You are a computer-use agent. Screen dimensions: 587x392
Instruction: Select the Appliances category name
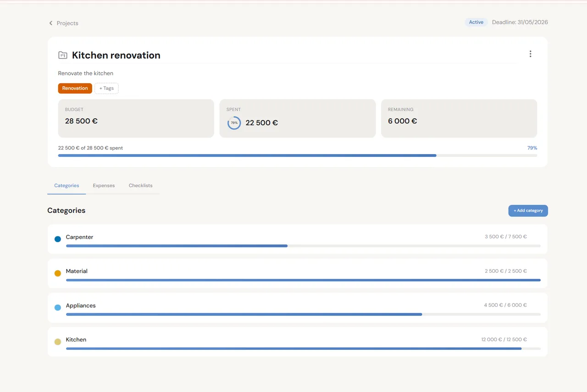pyautogui.click(x=81, y=306)
